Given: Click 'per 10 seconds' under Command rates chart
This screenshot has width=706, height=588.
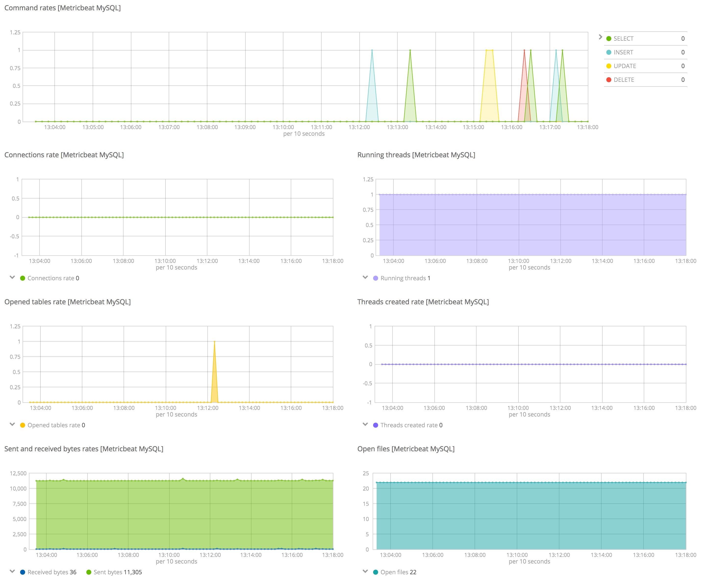Looking at the screenshot, I should [x=304, y=134].
